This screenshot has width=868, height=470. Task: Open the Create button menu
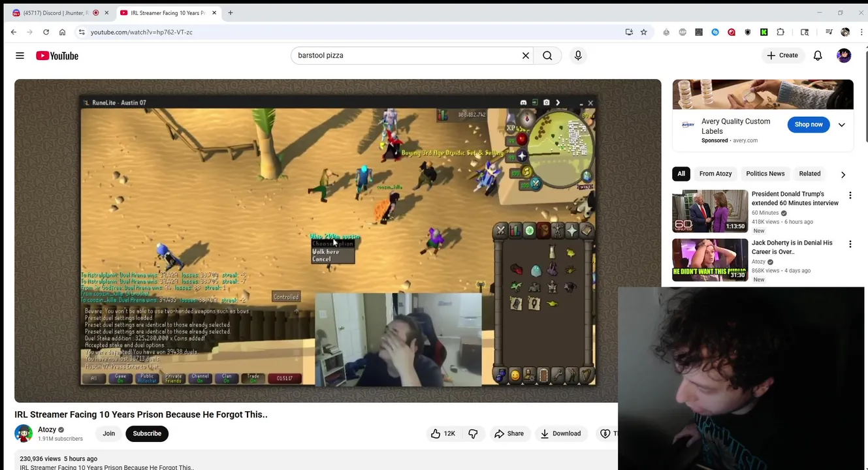pos(782,55)
